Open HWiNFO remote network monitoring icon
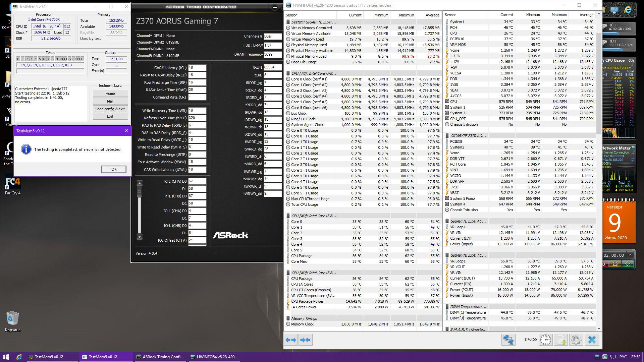The width and height of the screenshot is (644, 362). coord(508,340)
